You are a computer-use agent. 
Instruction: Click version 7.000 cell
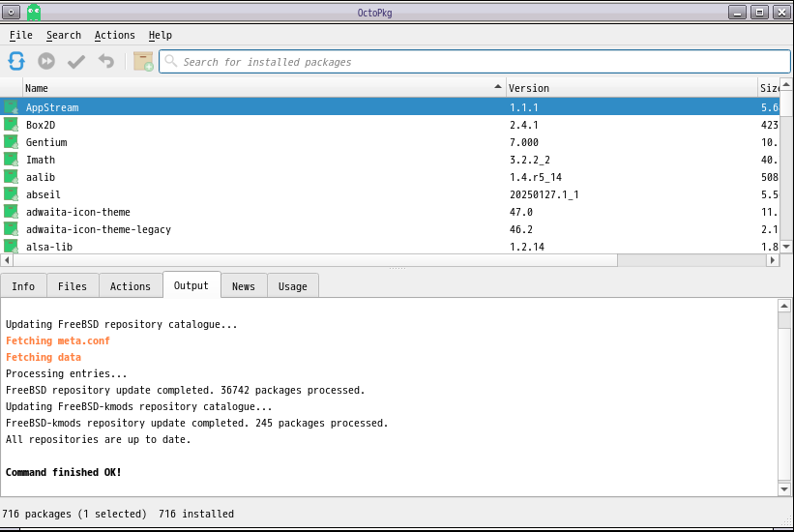click(523, 142)
